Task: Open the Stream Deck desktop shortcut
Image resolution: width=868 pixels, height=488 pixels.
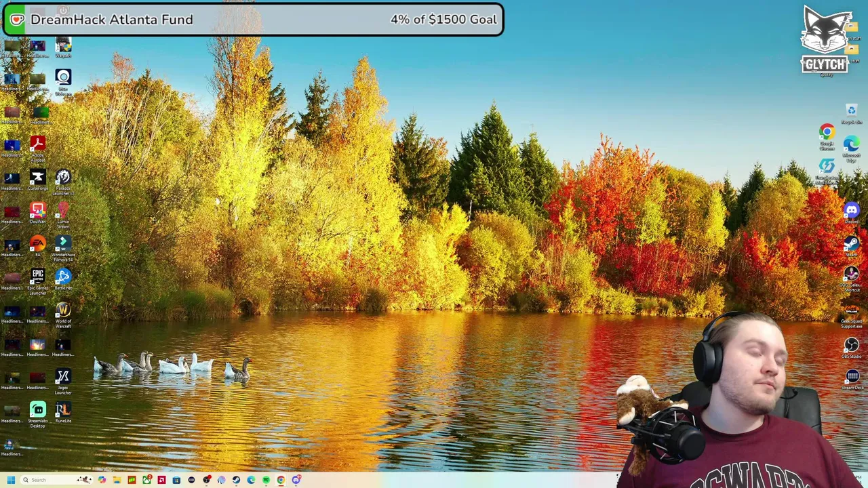Action: click(852, 380)
